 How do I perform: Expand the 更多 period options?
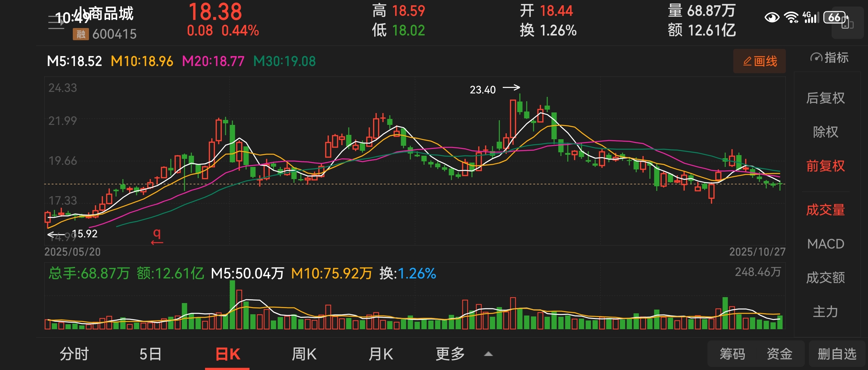450,354
